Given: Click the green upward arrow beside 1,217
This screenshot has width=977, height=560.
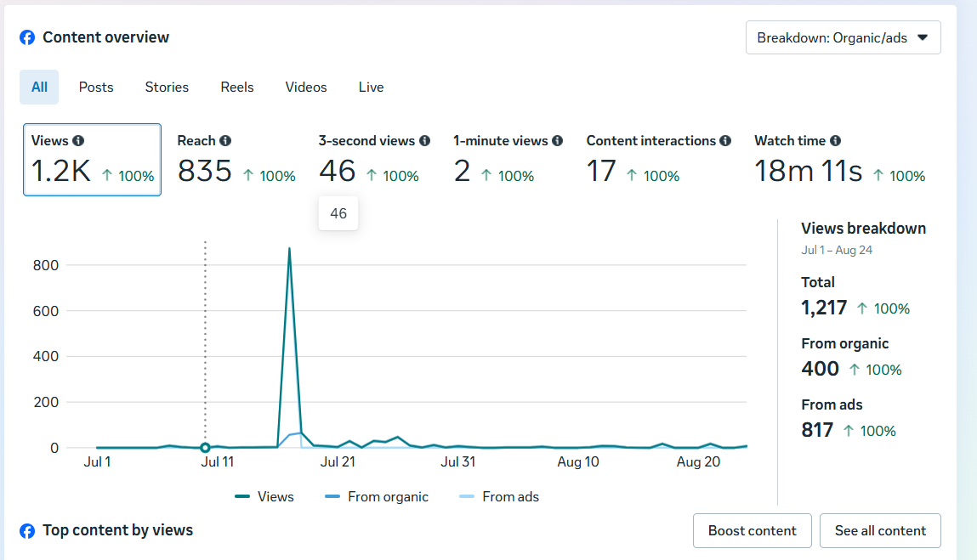Looking at the screenshot, I should [861, 308].
